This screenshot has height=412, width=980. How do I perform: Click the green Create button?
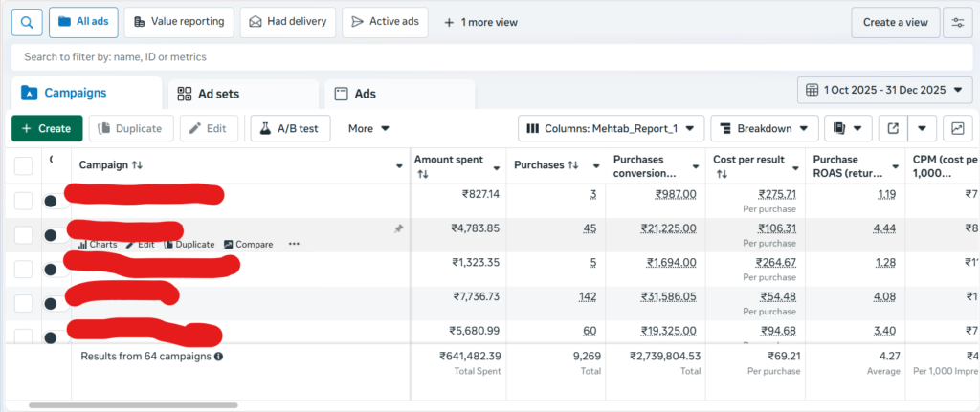pos(46,128)
